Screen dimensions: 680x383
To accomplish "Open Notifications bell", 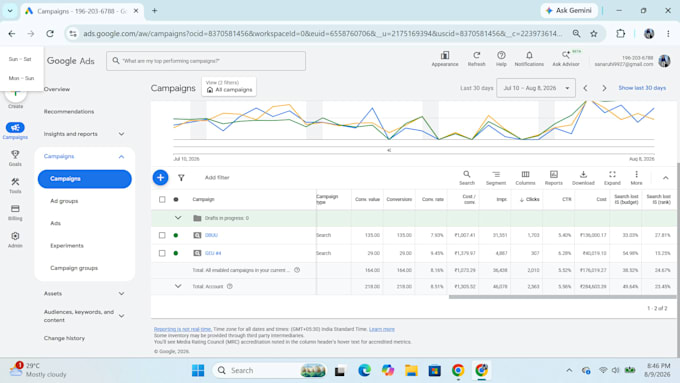I will pyautogui.click(x=529, y=59).
